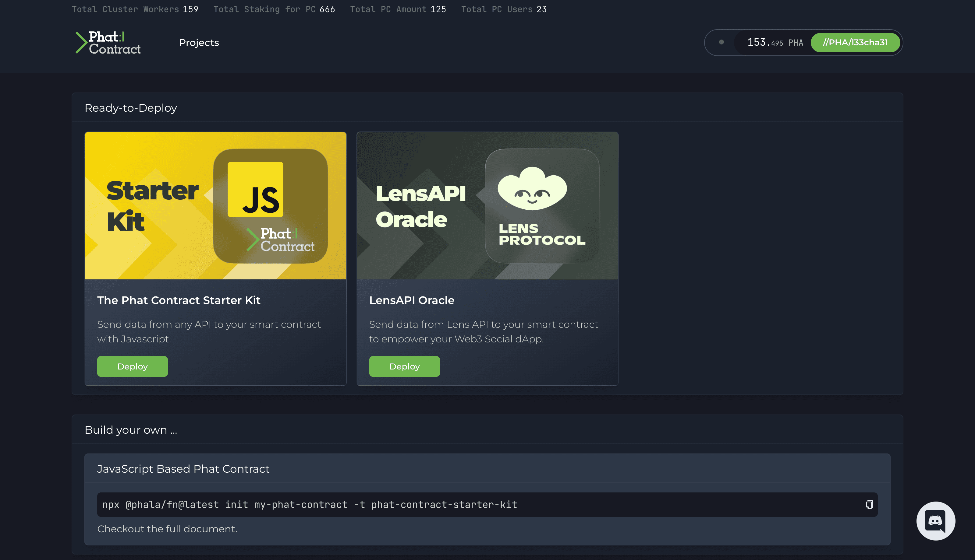The height and width of the screenshot is (560, 975).
Task: Open the Discord chat icon
Action: [935, 521]
